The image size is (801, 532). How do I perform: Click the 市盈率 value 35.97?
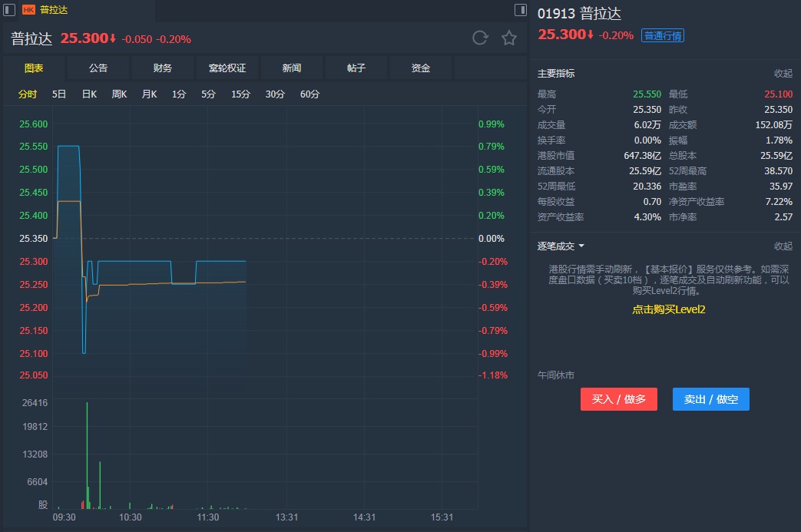pyautogui.click(x=781, y=186)
